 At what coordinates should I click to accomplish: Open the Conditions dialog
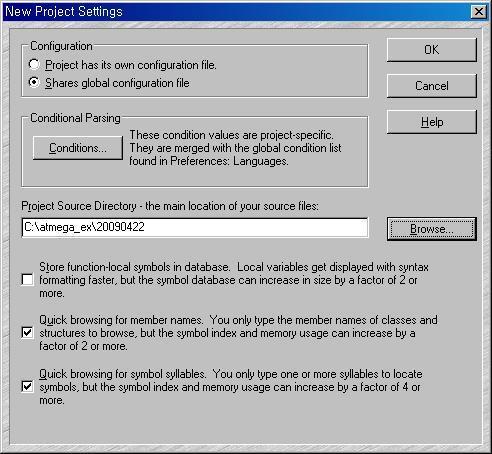tap(78, 148)
